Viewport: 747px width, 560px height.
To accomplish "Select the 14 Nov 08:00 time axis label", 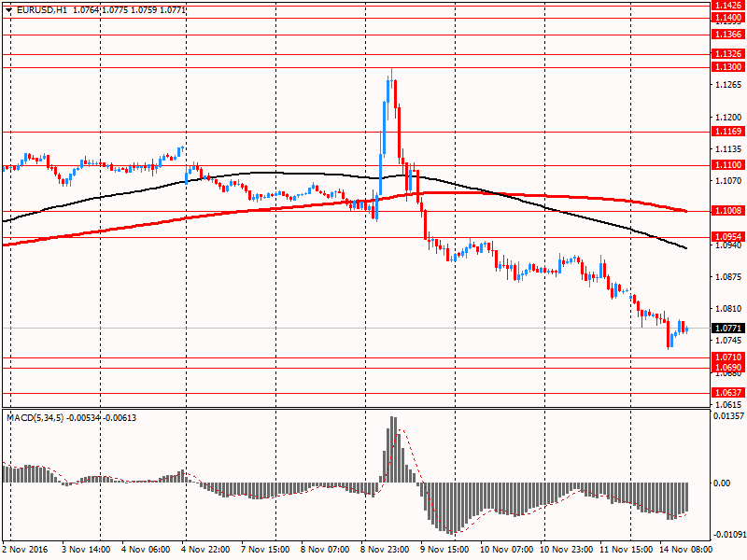I will tap(686, 550).
